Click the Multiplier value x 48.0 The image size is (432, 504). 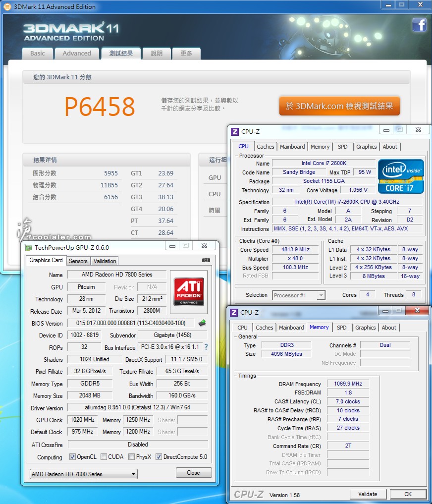click(295, 258)
